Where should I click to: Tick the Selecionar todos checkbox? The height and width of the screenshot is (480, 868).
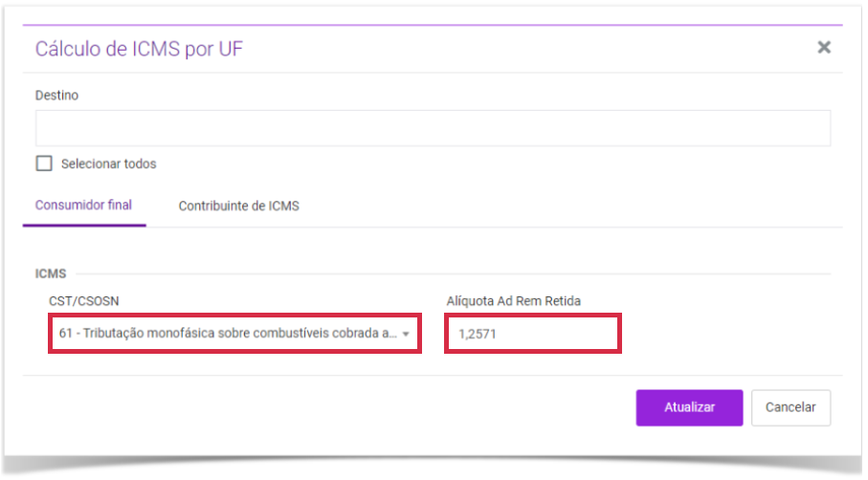pyautogui.click(x=44, y=164)
